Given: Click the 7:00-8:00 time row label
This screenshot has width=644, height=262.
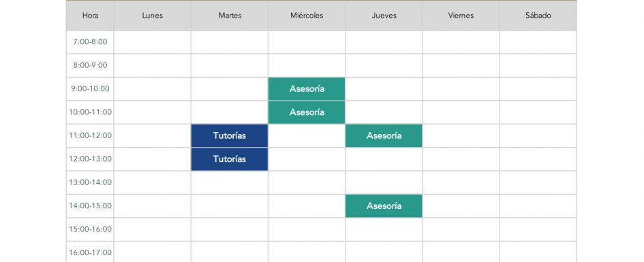Looking at the screenshot, I should (90, 42).
